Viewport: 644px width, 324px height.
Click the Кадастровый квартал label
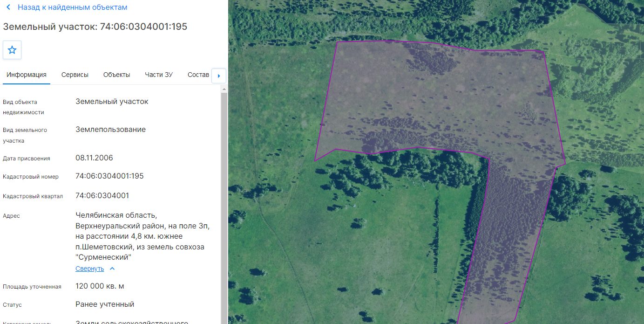[33, 196]
